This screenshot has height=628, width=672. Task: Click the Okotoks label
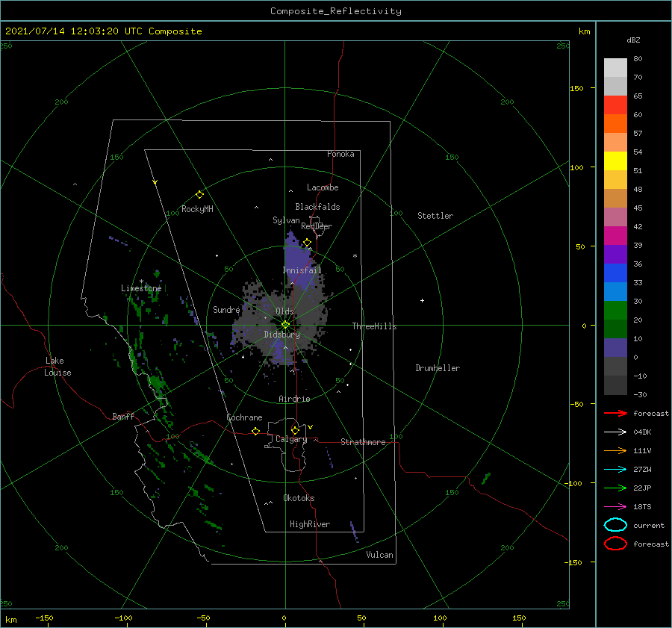(x=299, y=498)
